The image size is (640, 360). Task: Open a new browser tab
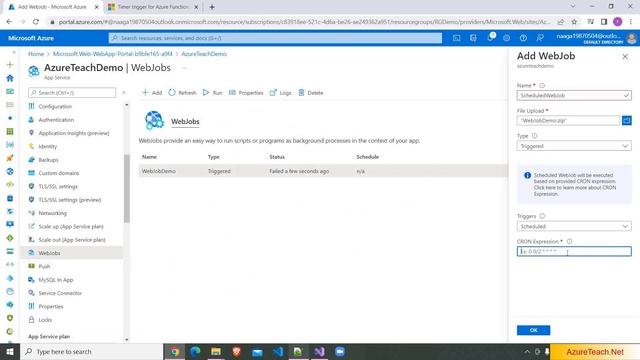pyautogui.click(x=212, y=7)
